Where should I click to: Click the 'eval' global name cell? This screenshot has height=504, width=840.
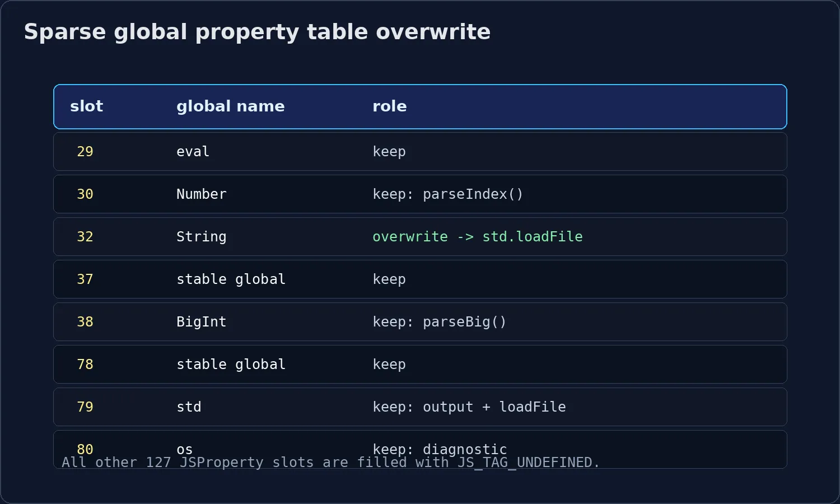pyautogui.click(x=193, y=152)
